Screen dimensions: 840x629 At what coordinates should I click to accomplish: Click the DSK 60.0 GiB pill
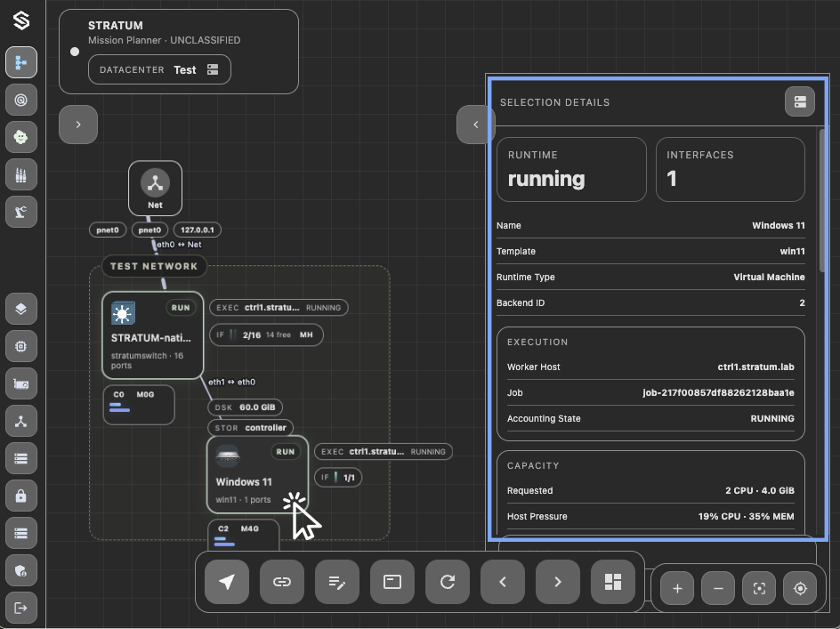point(245,407)
